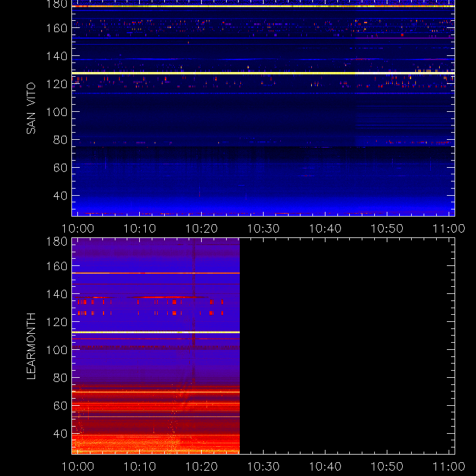476x476 pixels.
Task: Pick the 180 label on Learmonth axis
Action: (x=57, y=242)
